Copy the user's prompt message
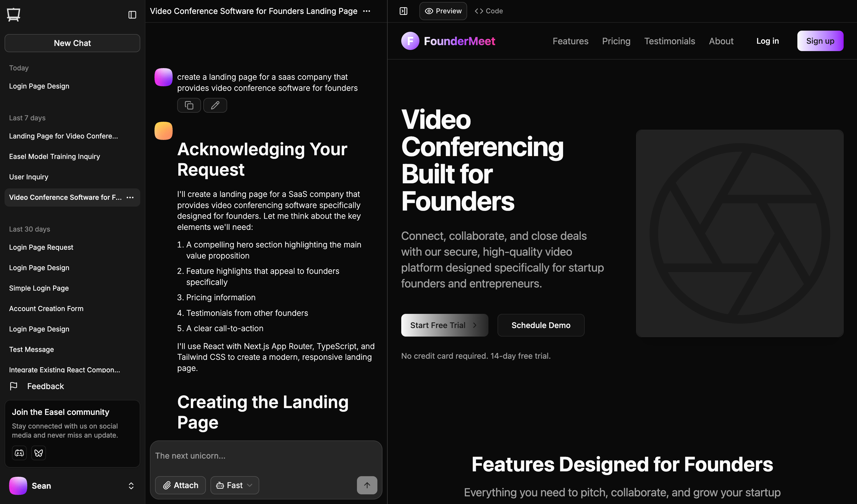 (x=189, y=105)
